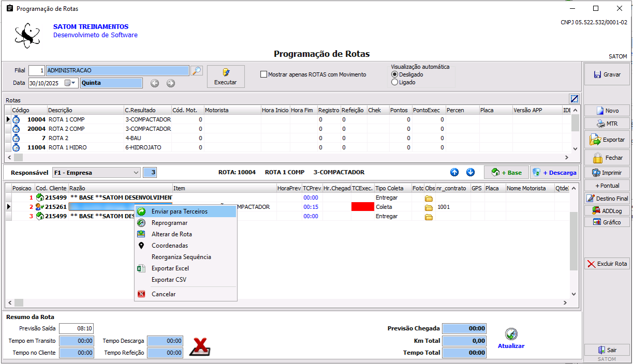This screenshot has height=364, width=633.
Task: Move stop down with blue arrow
Action: pos(471,173)
